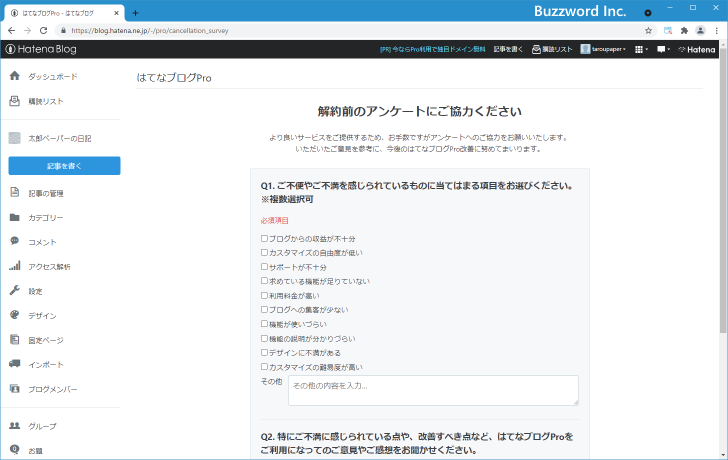Click the browser address bar URL
Viewport: 728px width, 460px height.
coord(150,31)
